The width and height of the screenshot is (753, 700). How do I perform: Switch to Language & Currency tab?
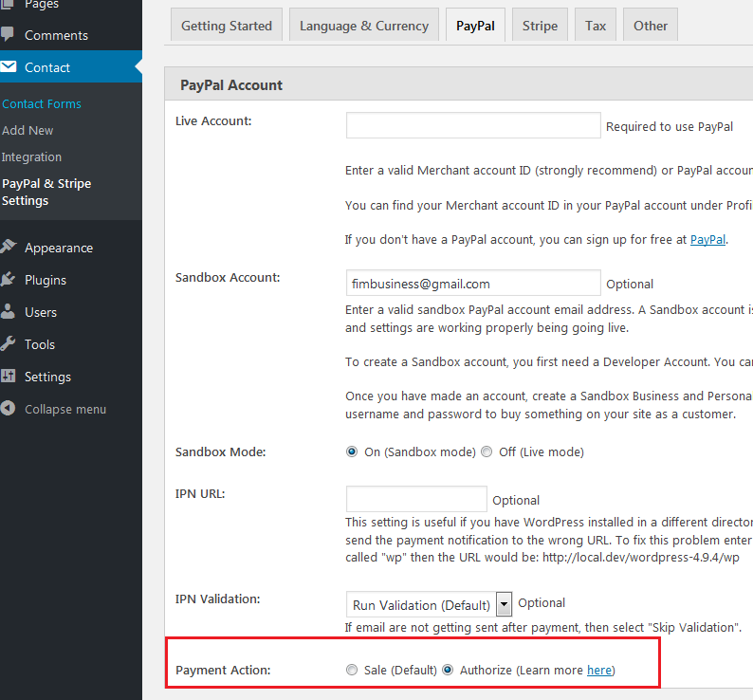364,26
